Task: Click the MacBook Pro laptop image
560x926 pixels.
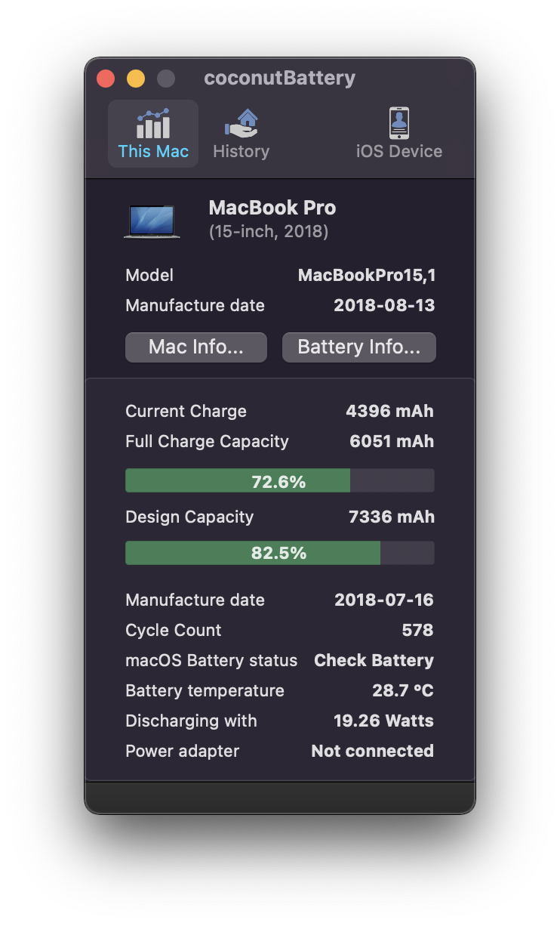Action: (152, 221)
